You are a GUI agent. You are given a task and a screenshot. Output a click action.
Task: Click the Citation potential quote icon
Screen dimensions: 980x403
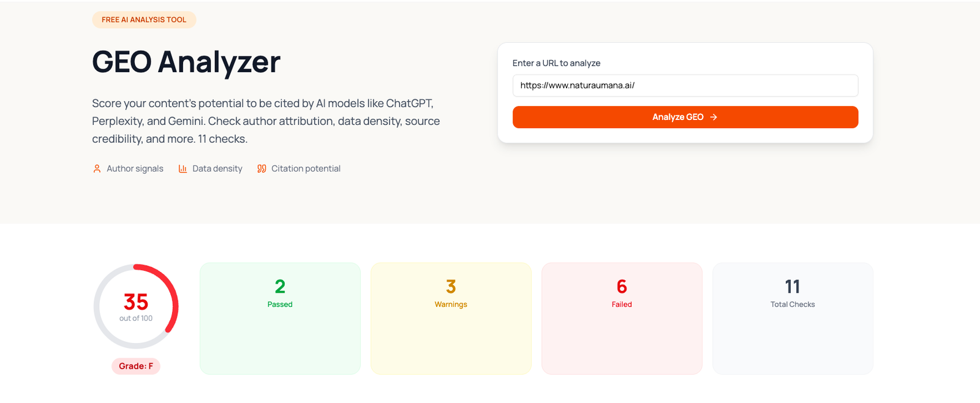(x=262, y=168)
